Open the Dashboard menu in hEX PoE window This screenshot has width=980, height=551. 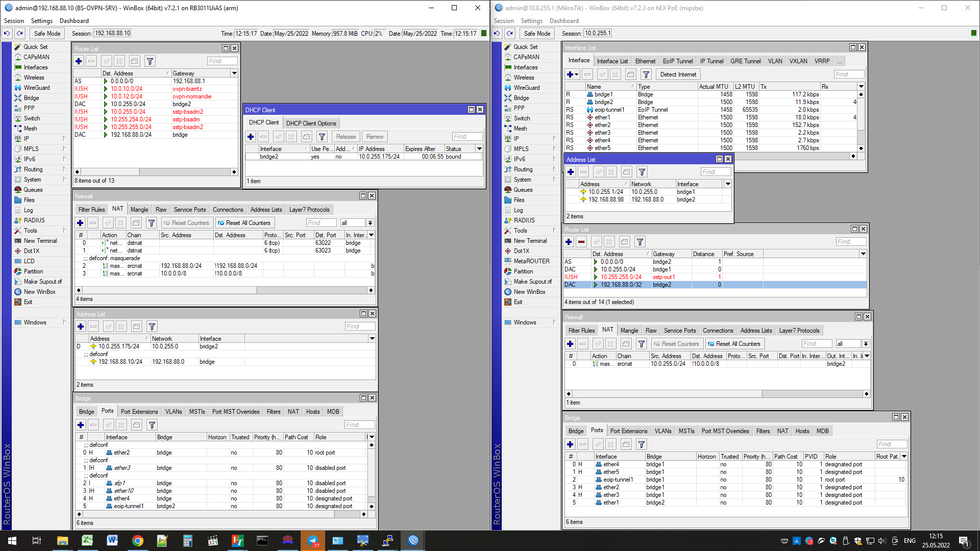coord(564,21)
